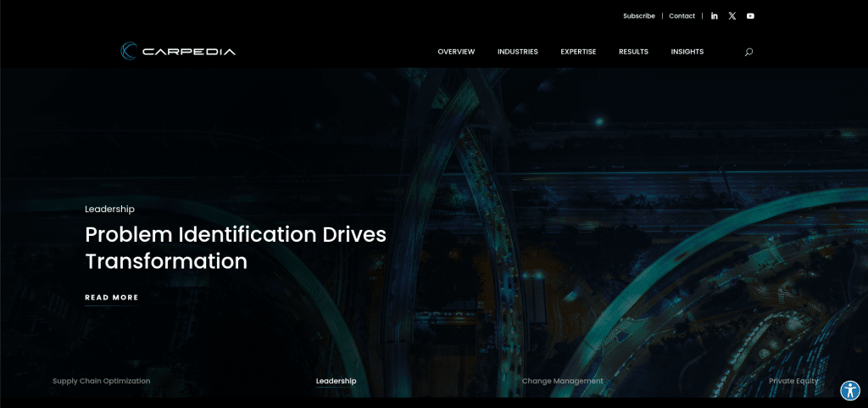Open the Insights menu item
Viewport: 868px width, 408px height.
(687, 52)
